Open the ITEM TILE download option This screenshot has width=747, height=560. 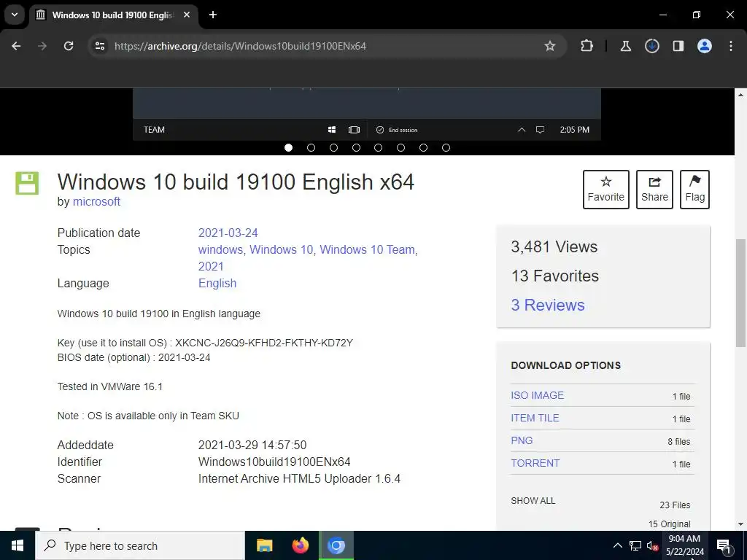point(535,418)
